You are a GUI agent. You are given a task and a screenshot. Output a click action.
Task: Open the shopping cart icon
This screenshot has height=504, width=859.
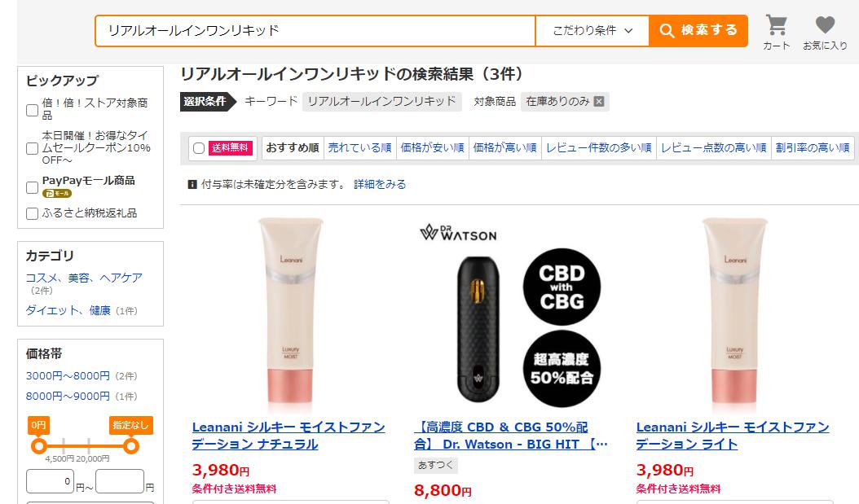pos(776,26)
